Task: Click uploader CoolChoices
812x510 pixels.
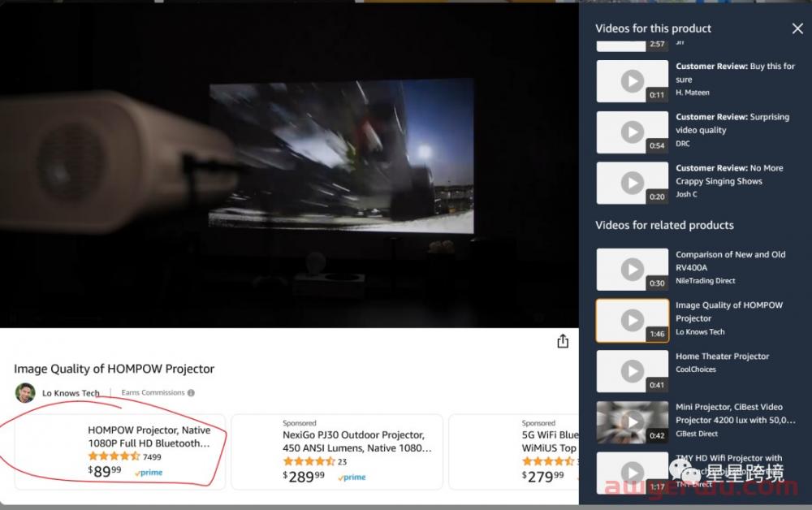Action: [x=696, y=370]
